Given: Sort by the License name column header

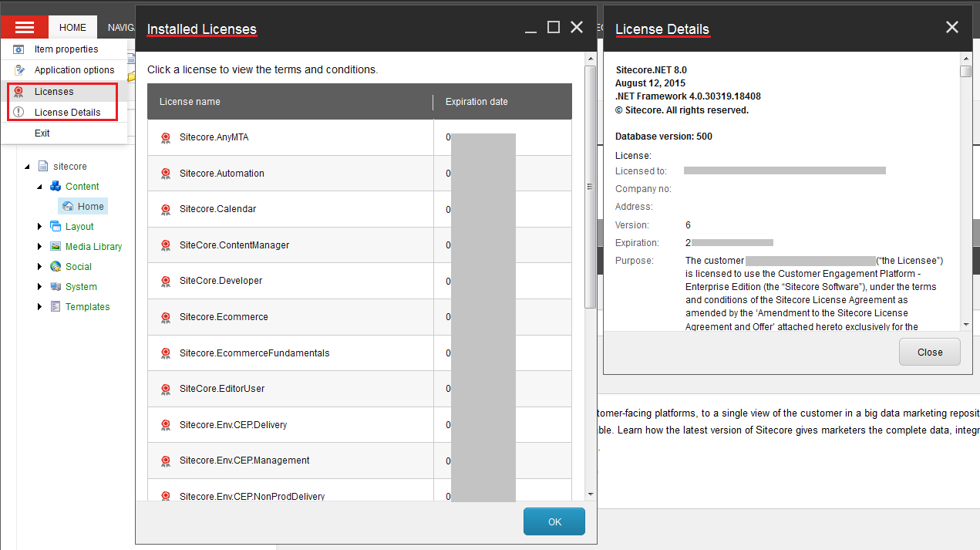Looking at the screenshot, I should pyautogui.click(x=190, y=102).
